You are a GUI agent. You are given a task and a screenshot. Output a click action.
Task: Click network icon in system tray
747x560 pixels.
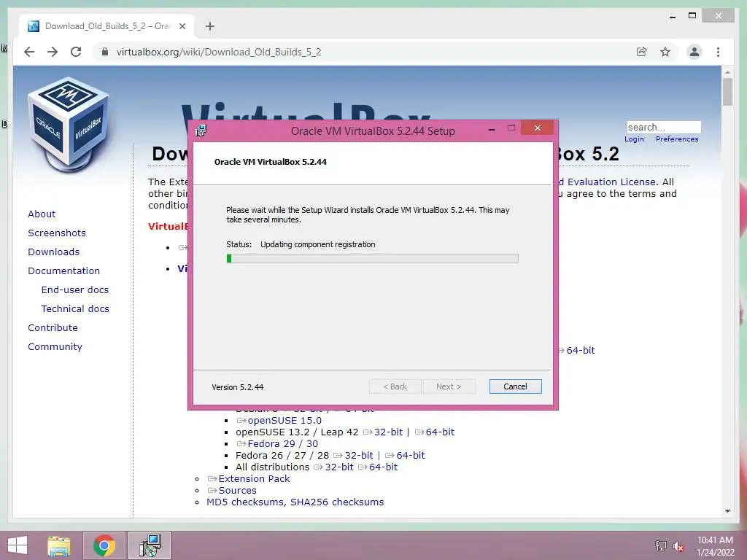click(x=660, y=545)
